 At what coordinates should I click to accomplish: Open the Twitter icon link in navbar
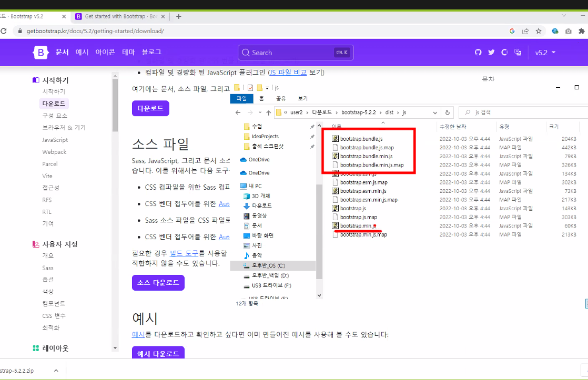coord(491,53)
